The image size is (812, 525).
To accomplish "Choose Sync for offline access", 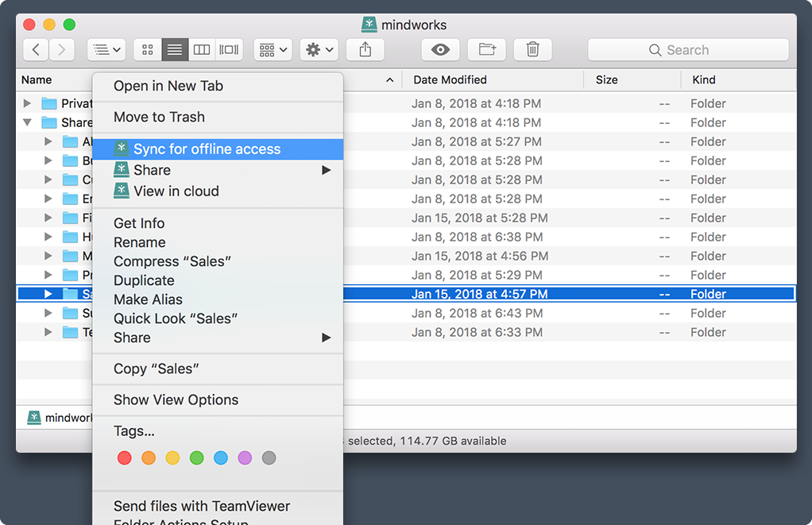I will 207,149.
